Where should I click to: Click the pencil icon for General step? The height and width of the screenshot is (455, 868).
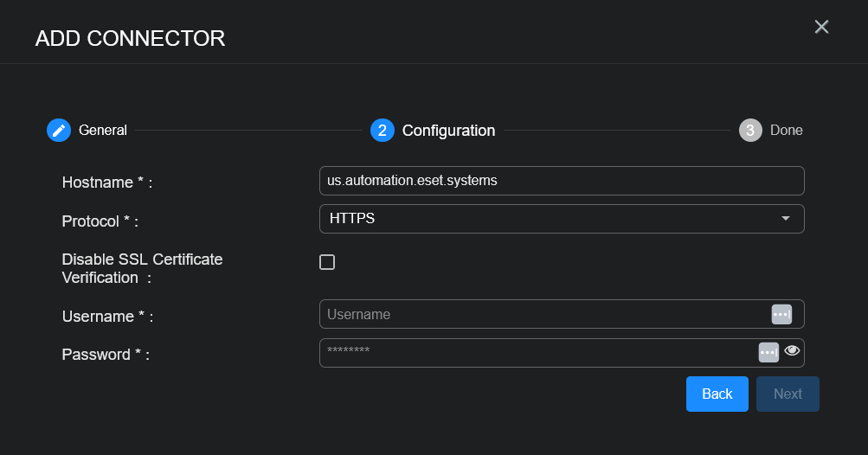[58, 131]
